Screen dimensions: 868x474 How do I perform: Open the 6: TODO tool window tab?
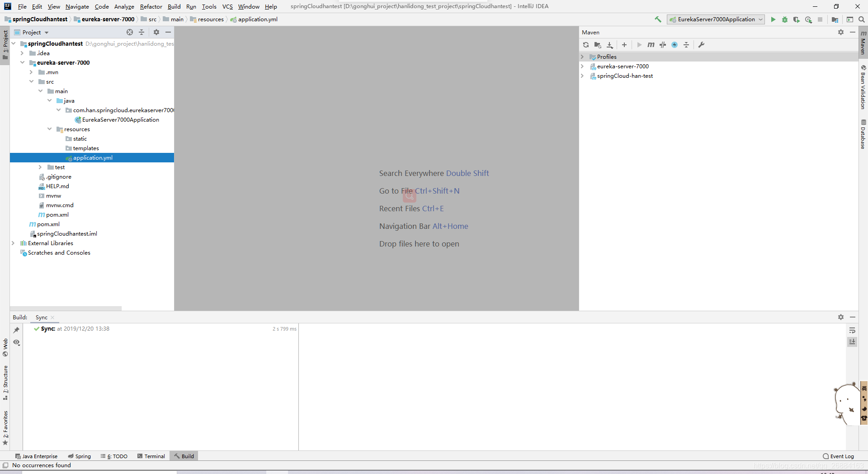click(114, 456)
